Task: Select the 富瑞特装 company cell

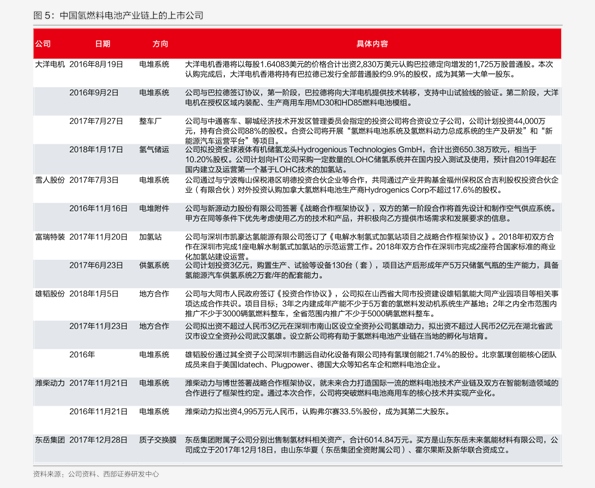Action: (50, 237)
